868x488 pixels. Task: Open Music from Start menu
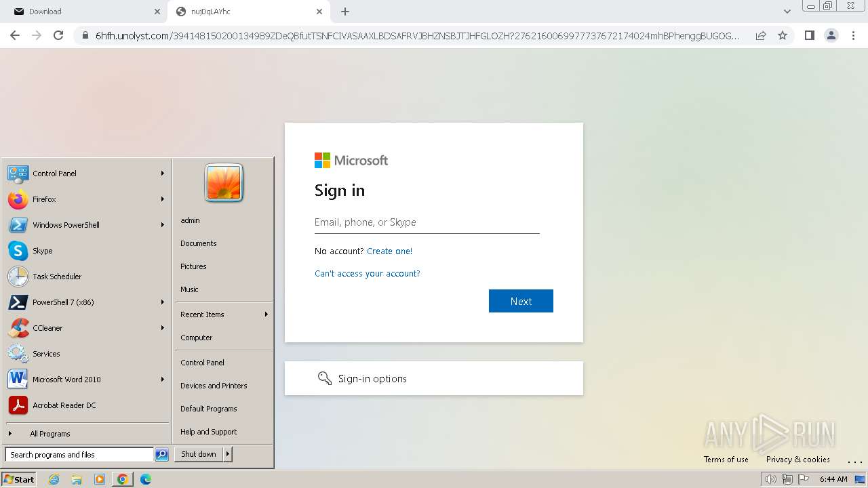coord(189,289)
